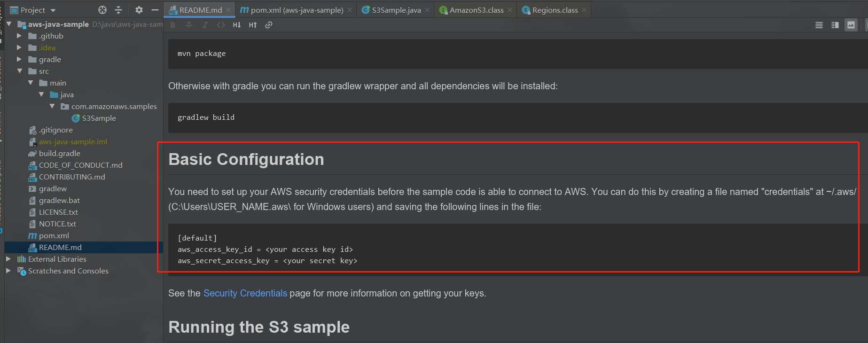This screenshot has height=343, width=868.
Task: Collapse the src folder in the tree
Action: click(19, 71)
